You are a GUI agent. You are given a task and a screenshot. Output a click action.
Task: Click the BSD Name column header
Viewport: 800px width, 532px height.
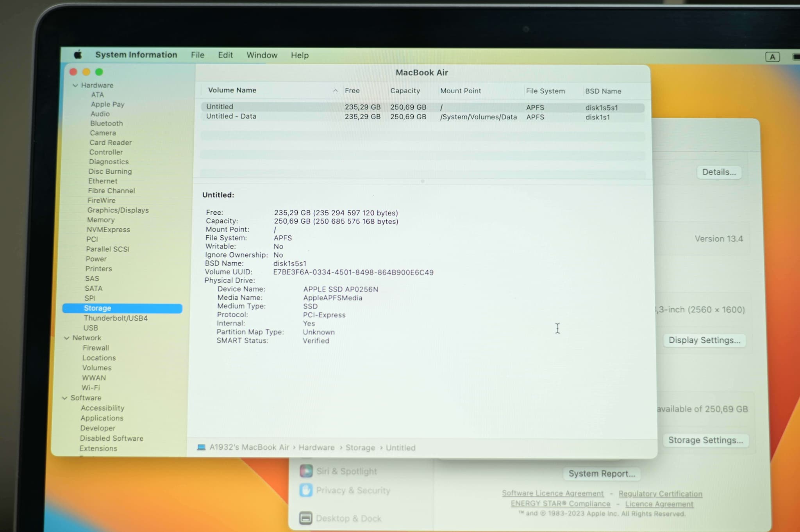click(603, 91)
